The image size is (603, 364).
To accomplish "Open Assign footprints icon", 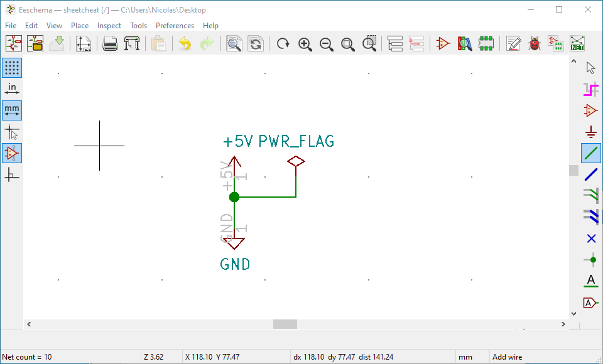I will pos(556,43).
